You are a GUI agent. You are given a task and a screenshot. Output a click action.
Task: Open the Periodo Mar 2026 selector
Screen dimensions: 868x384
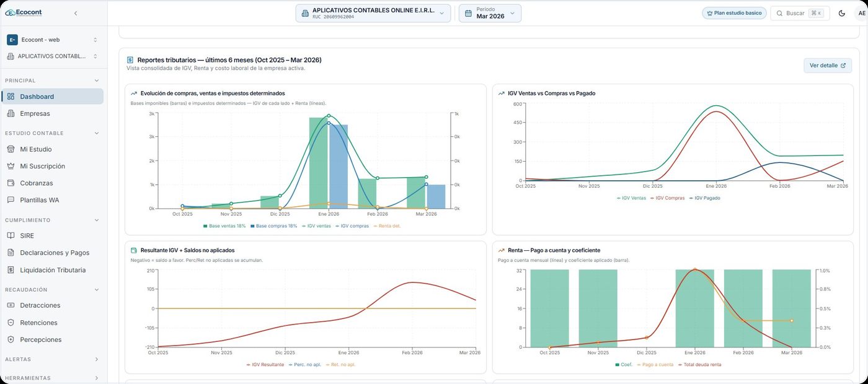(x=490, y=13)
